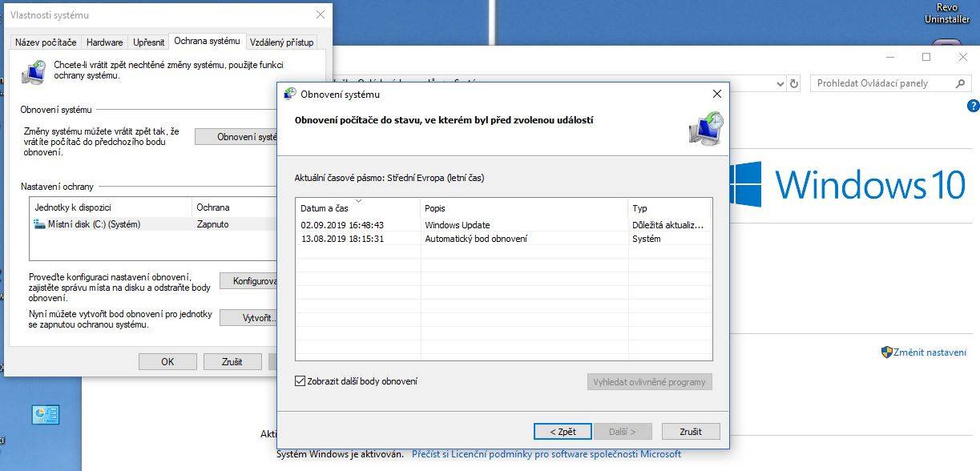The image size is (980, 471).
Task: Click the system restore icon in dialog header
Action: (705, 127)
